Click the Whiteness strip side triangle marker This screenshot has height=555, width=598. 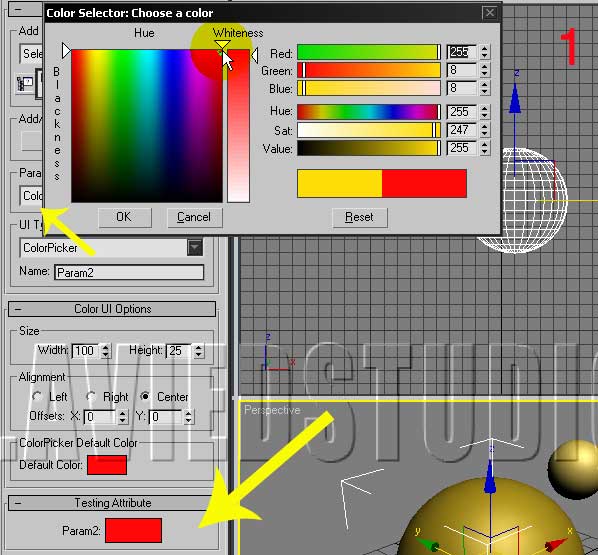255,55
